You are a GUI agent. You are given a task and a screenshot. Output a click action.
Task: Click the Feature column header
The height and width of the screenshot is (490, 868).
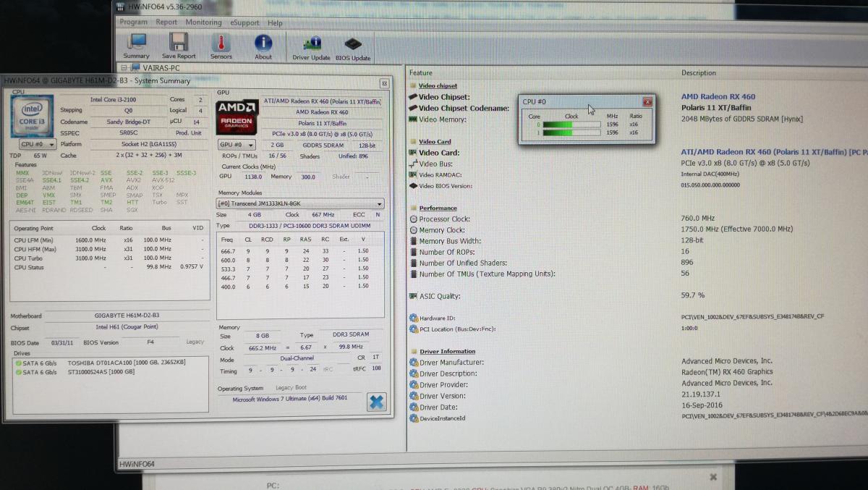pos(420,73)
